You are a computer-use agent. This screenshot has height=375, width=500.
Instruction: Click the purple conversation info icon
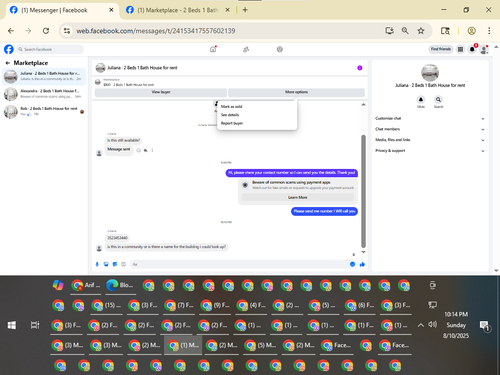pos(360,68)
